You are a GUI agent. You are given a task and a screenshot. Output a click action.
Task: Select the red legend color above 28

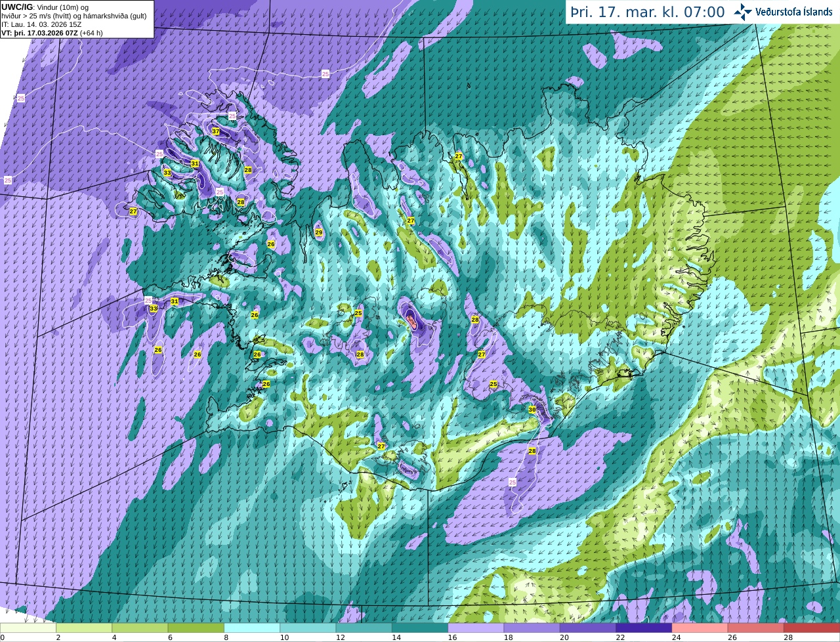(x=812, y=628)
